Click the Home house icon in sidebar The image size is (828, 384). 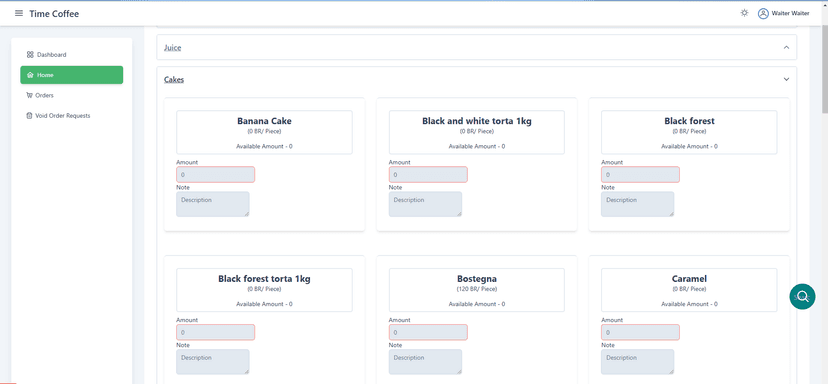tap(30, 75)
